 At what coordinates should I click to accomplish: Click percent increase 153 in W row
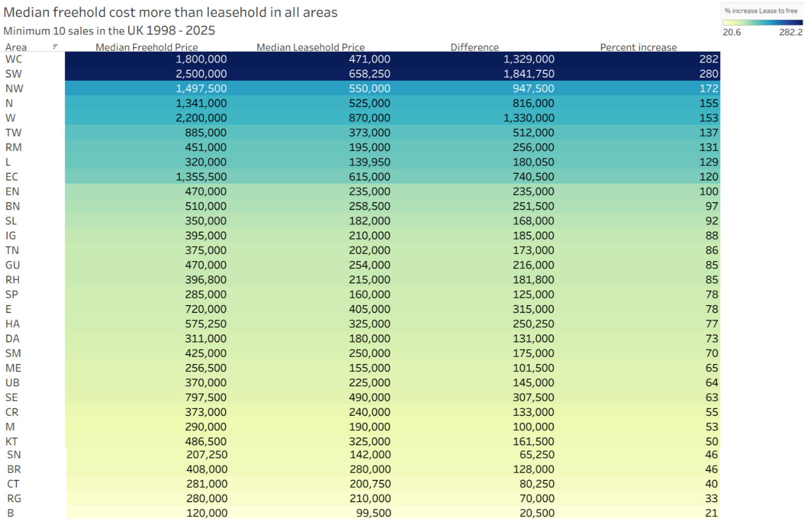coord(709,118)
